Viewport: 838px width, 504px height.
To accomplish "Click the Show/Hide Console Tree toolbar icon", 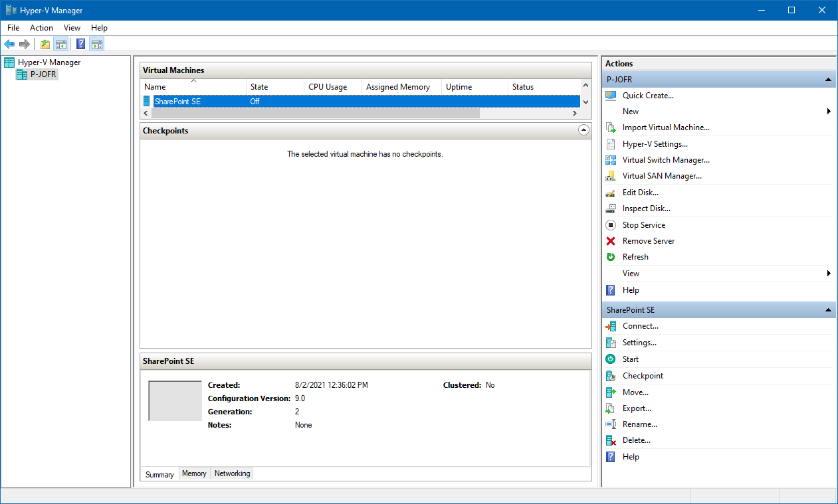I will click(60, 44).
